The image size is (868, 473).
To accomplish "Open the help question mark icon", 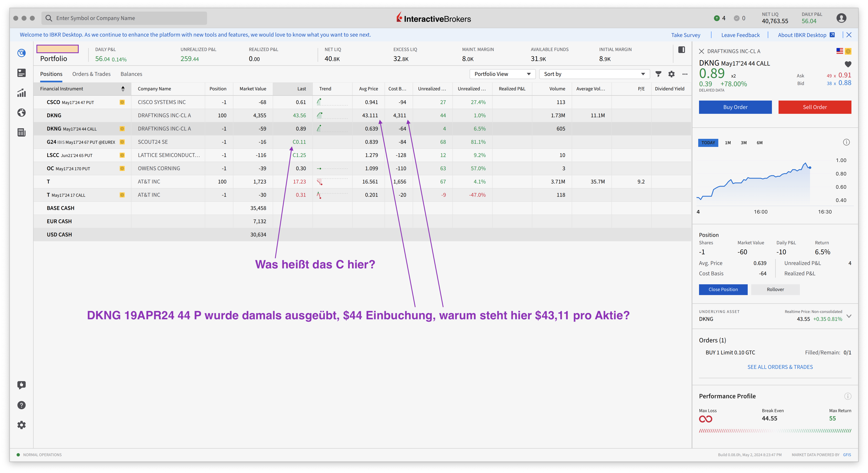I will click(22, 405).
